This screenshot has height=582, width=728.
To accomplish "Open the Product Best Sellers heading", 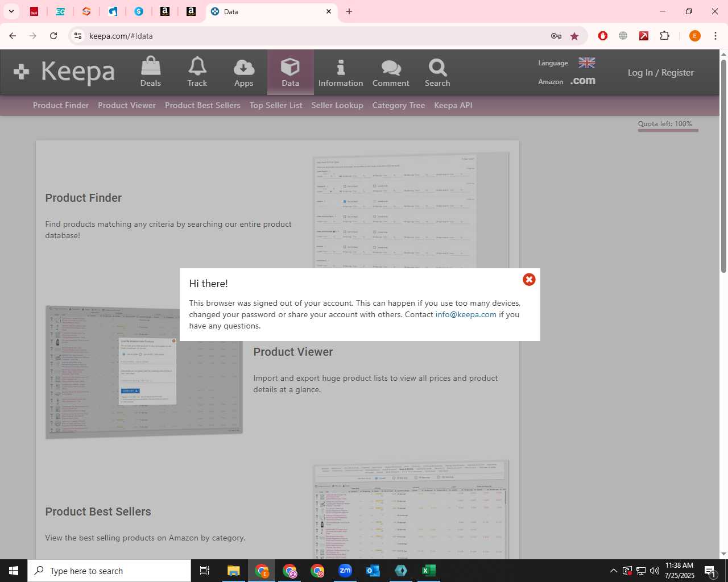I will 98,512.
